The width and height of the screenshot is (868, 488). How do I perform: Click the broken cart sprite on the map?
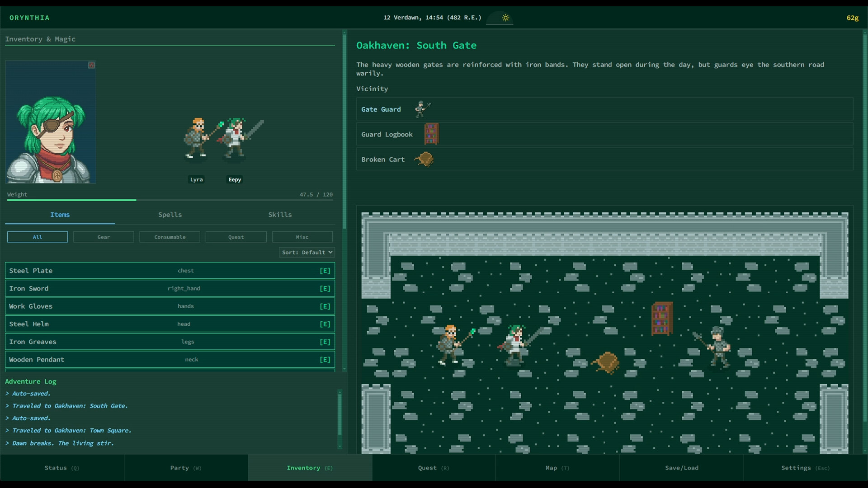[606, 363]
